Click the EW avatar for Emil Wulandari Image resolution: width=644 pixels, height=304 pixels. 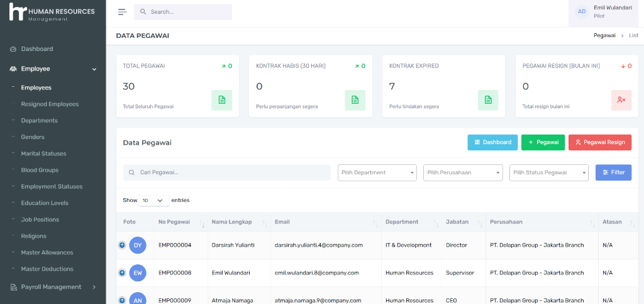tap(138, 273)
